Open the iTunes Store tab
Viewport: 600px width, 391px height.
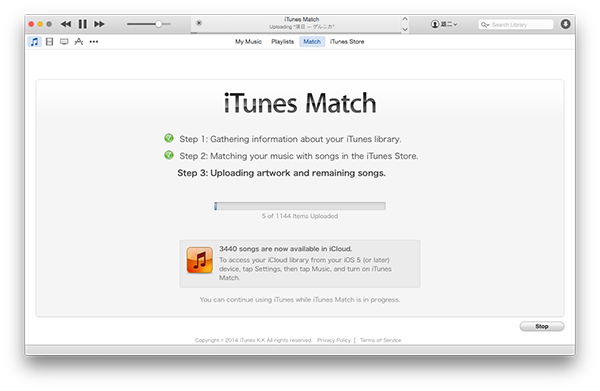pyautogui.click(x=347, y=42)
